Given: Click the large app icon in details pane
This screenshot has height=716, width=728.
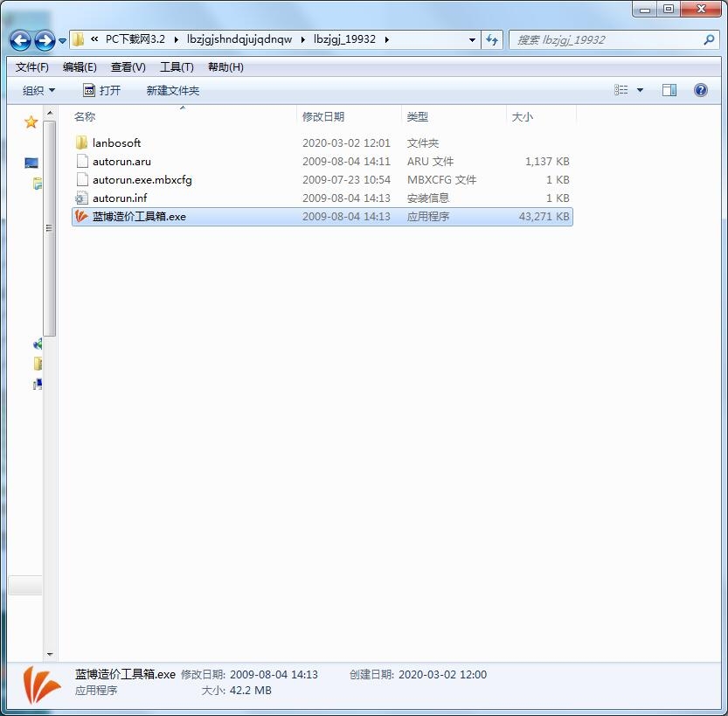Looking at the screenshot, I should tap(42, 685).
